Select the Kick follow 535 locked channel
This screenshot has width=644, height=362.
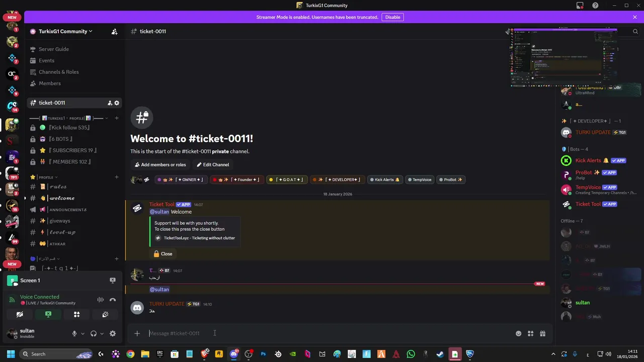tap(74, 128)
